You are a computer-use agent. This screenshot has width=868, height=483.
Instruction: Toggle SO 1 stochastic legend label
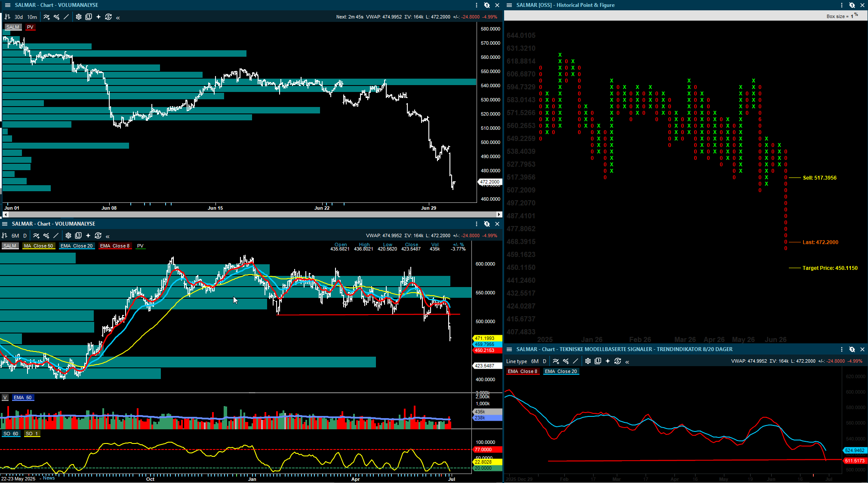[x=32, y=434]
